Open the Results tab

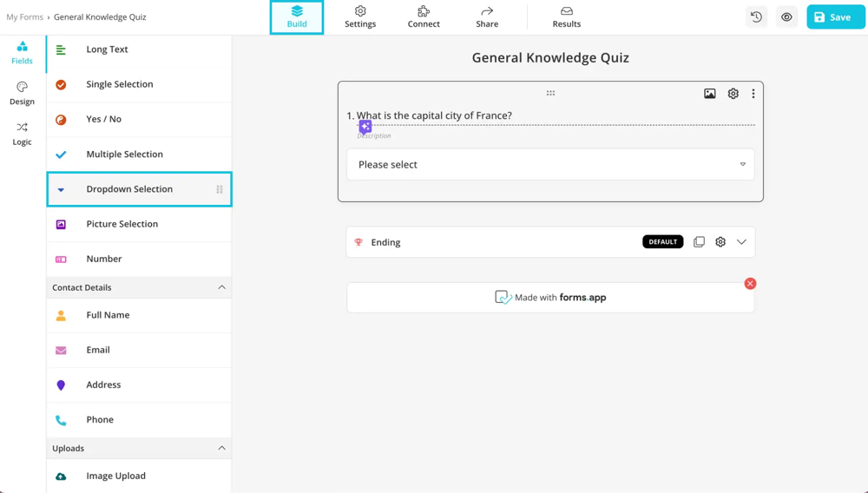point(566,17)
